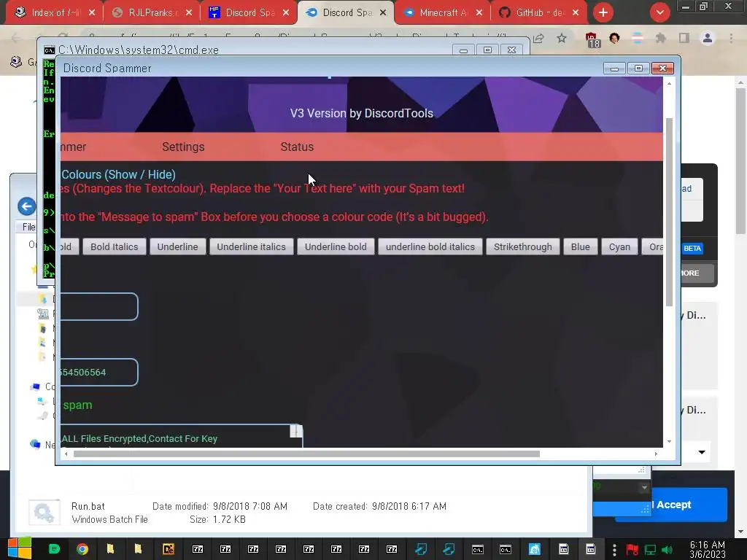The image size is (747, 560).
Task: Open a new Chrome tab
Action: pos(603,12)
